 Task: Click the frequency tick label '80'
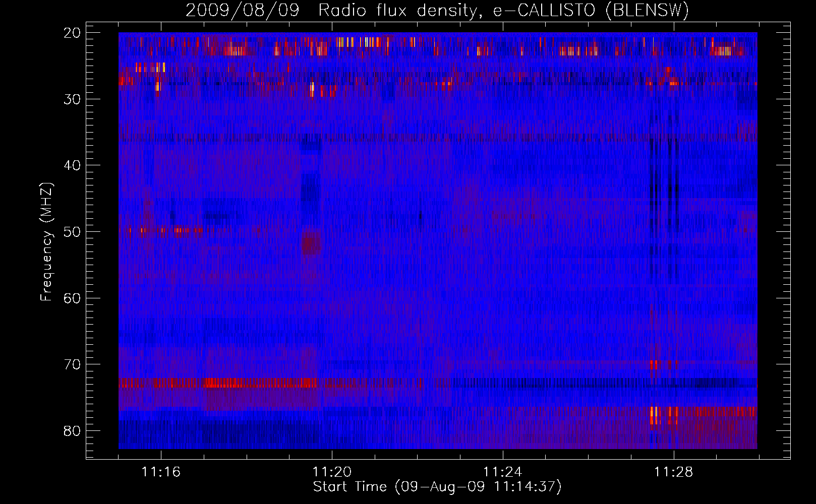click(x=73, y=431)
